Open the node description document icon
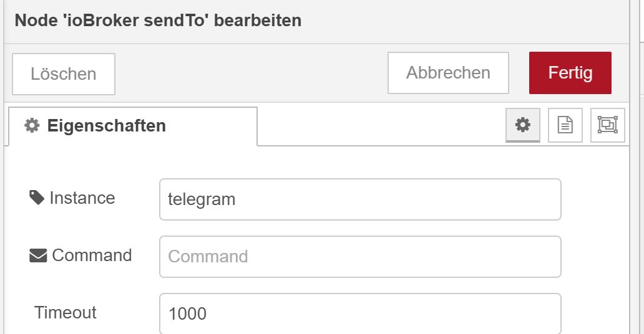This screenshot has width=644, height=334. click(x=565, y=125)
